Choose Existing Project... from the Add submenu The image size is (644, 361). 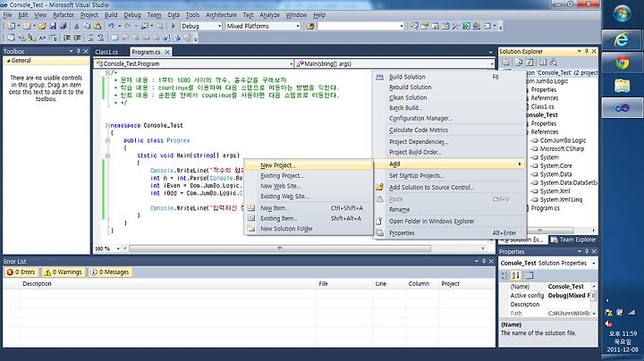point(309,175)
